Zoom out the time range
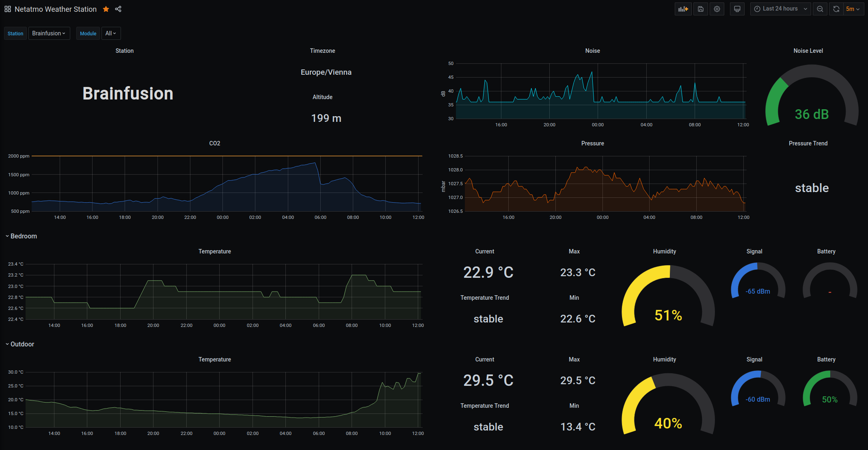Screen dimensions: 868x450 pos(820,9)
